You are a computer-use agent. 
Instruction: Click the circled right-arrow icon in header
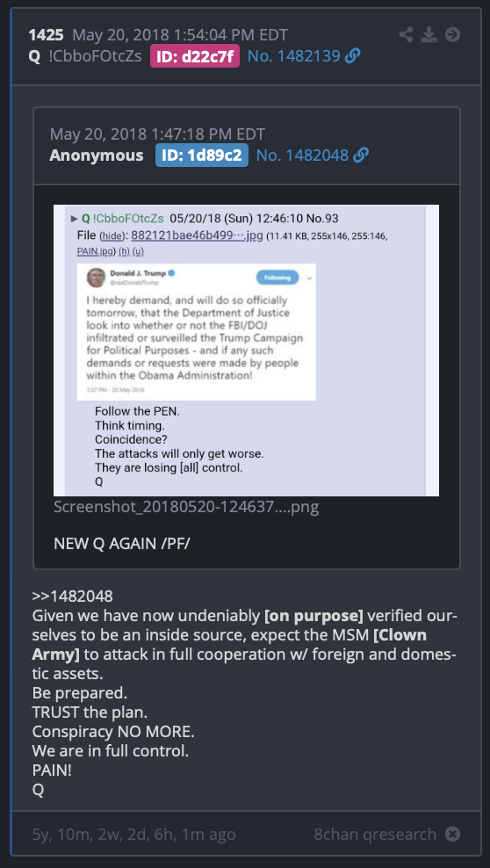pyautogui.click(x=452, y=35)
